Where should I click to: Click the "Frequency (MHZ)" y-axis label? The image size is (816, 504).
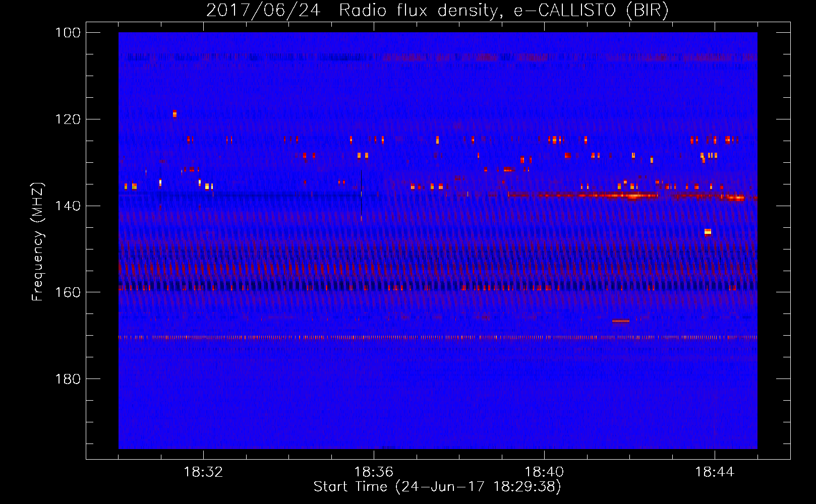(x=38, y=241)
